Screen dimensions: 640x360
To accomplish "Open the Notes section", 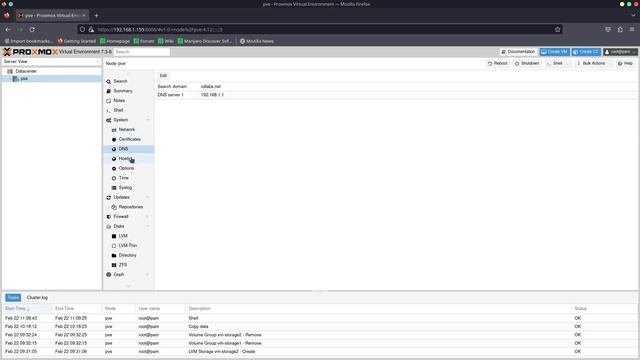I will 119,100.
